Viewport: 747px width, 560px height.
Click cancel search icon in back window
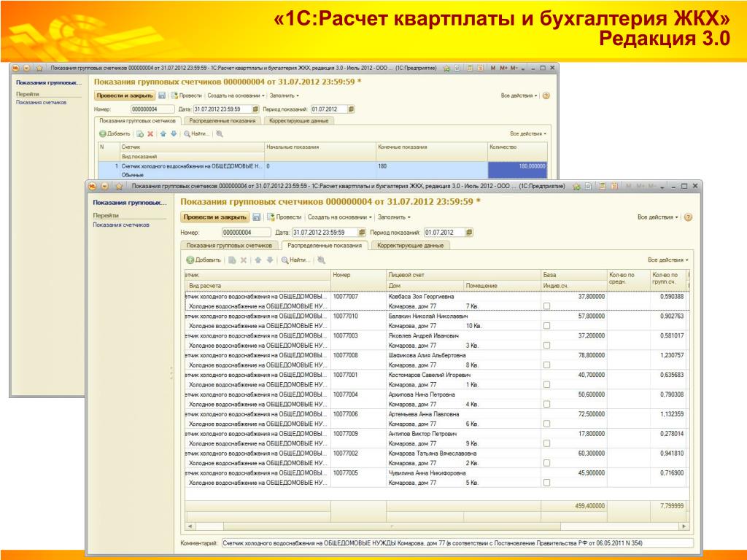point(219,134)
